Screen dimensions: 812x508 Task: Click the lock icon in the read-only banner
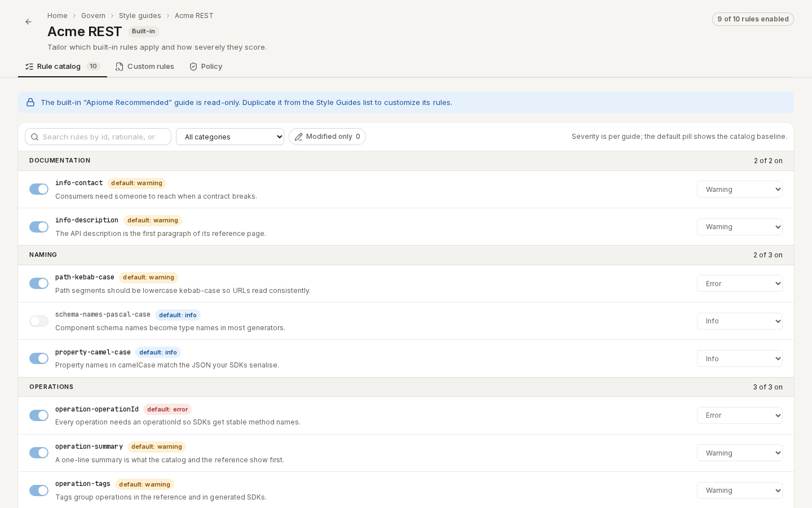[30, 103]
